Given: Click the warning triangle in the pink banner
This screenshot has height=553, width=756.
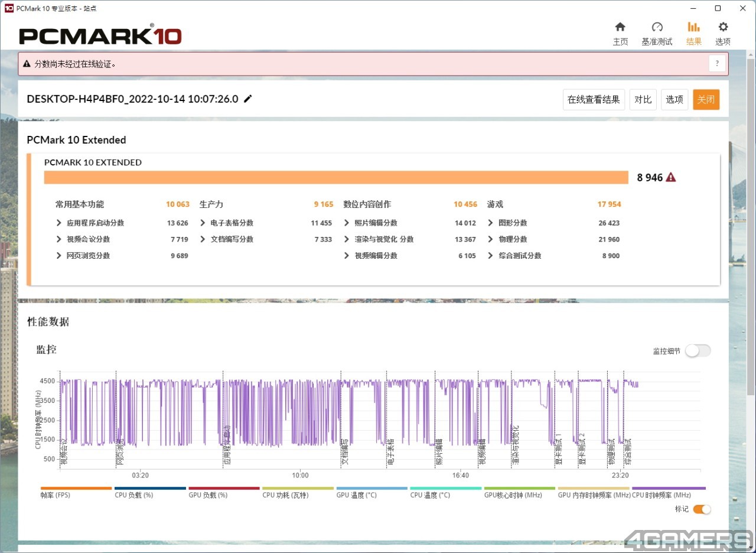Looking at the screenshot, I should (27, 64).
